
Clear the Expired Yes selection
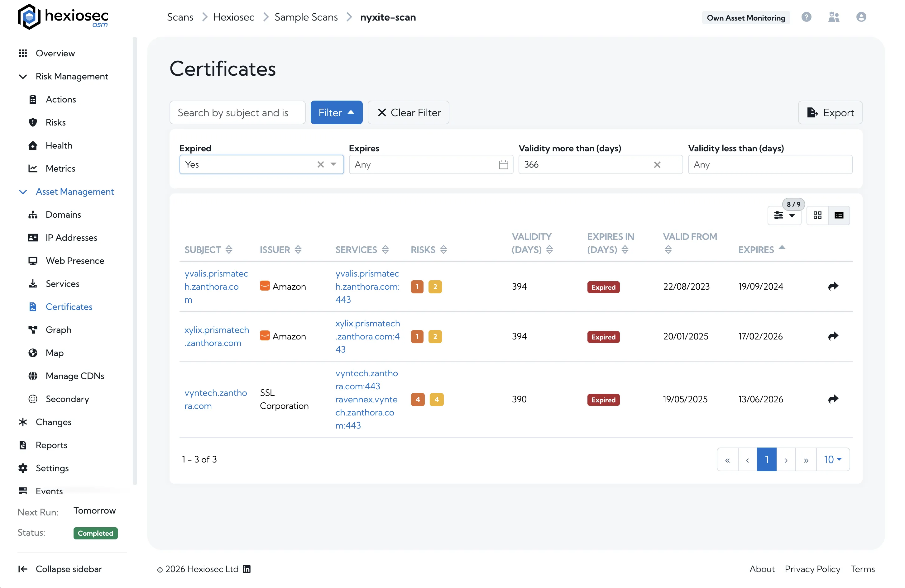320,164
